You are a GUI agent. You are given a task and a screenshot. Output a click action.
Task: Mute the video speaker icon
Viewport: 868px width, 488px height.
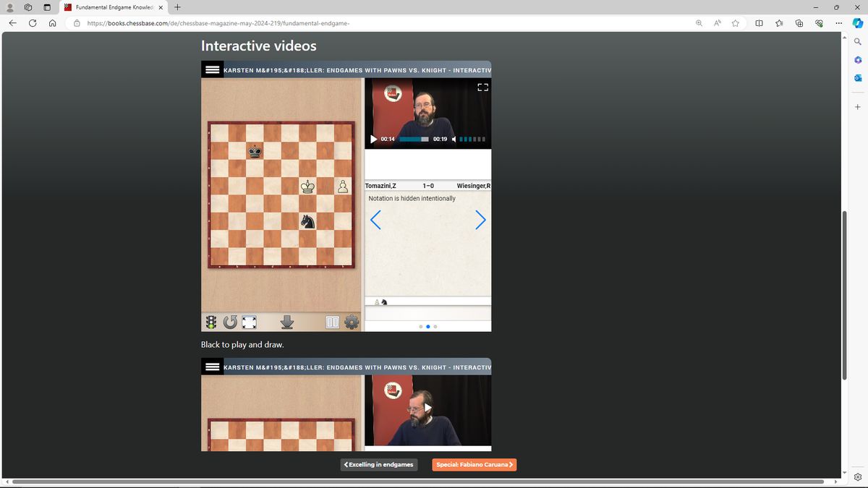454,139
